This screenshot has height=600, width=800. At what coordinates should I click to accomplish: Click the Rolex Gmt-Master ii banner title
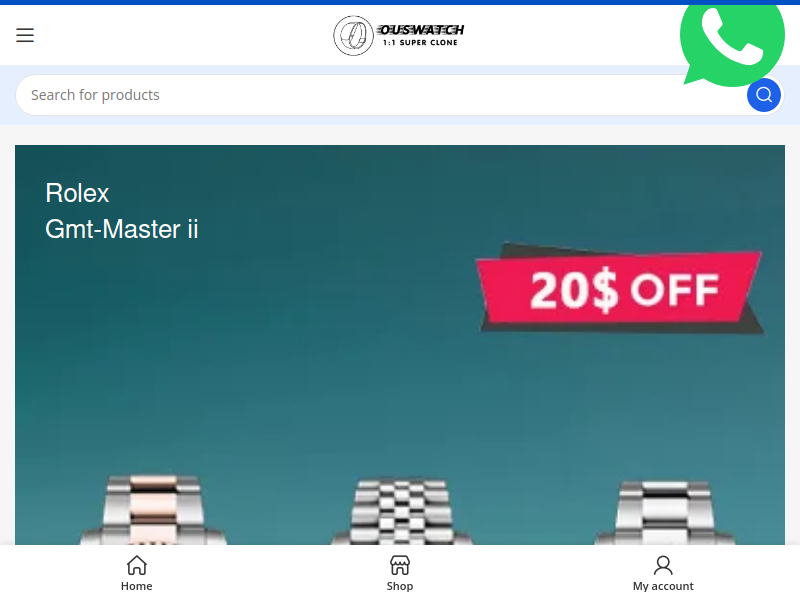(121, 211)
